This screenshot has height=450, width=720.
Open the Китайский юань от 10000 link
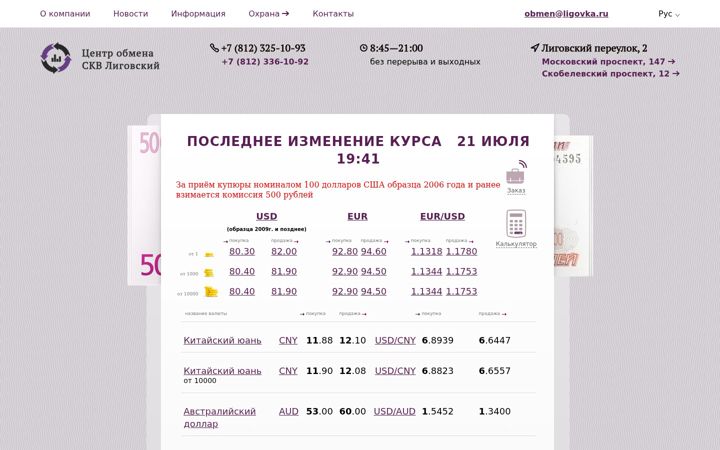(x=222, y=371)
